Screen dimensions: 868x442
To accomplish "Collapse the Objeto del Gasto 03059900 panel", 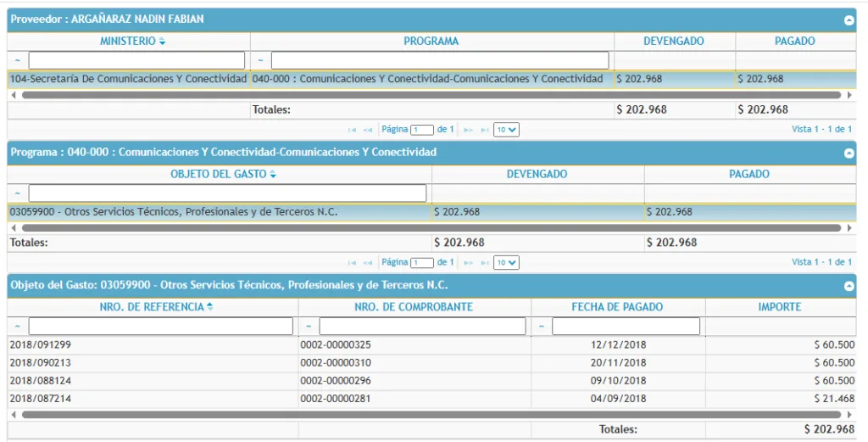I will pos(849,287).
